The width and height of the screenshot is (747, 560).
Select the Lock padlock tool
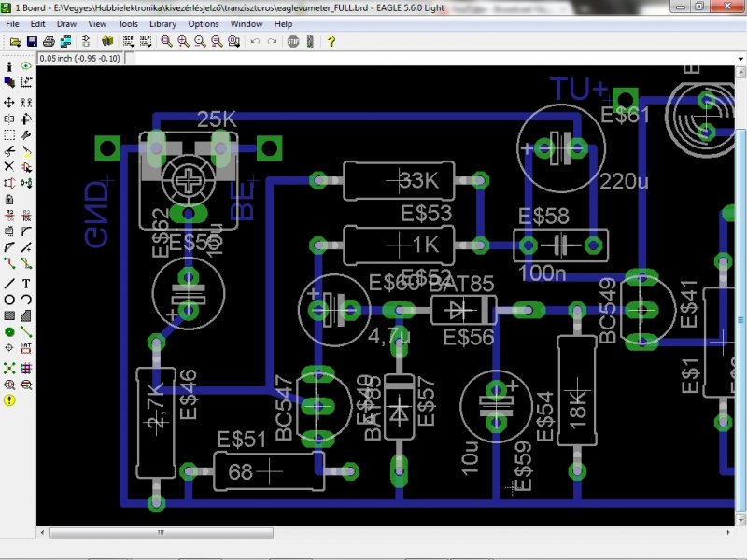tap(9, 199)
